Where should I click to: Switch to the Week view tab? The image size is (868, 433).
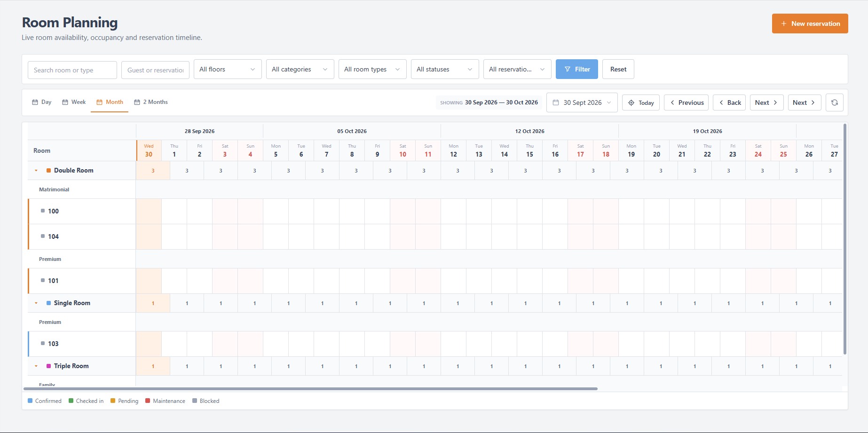click(x=74, y=102)
